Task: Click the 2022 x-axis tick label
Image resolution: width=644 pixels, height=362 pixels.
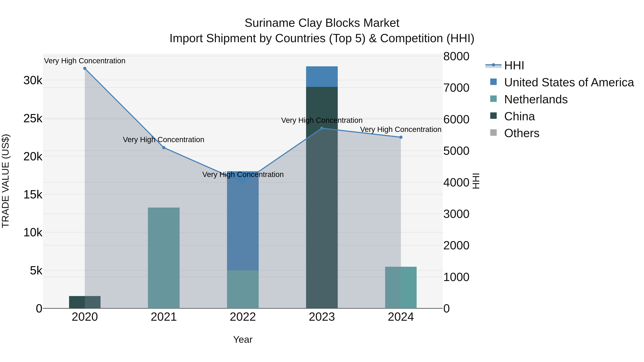Action: (243, 317)
